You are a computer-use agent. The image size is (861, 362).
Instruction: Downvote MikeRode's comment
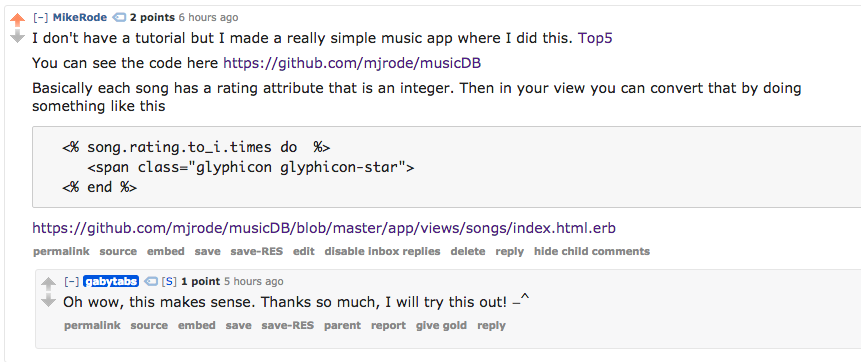[x=18, y=36]
